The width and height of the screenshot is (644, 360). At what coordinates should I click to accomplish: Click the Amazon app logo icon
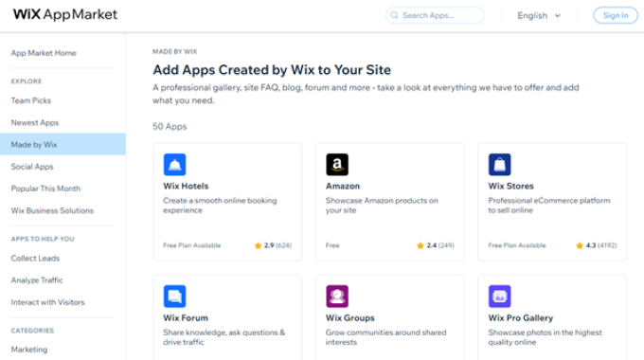[x=337, y=165]
